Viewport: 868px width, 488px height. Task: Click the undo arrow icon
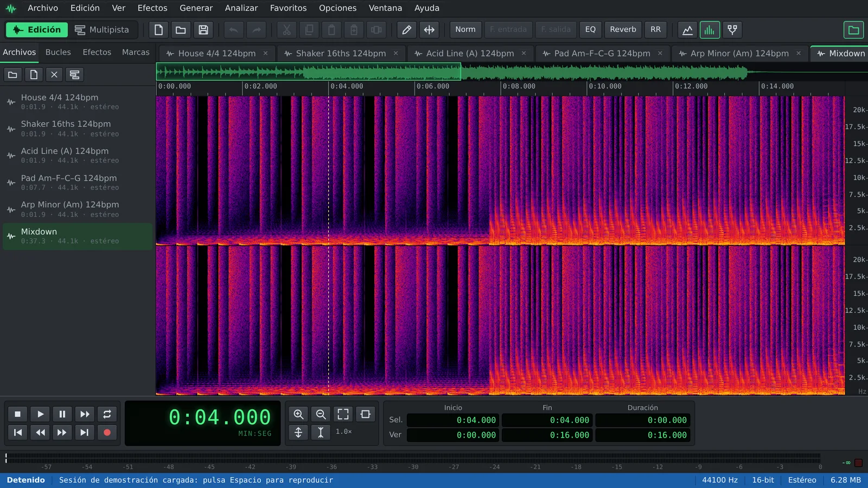(233, 30)
